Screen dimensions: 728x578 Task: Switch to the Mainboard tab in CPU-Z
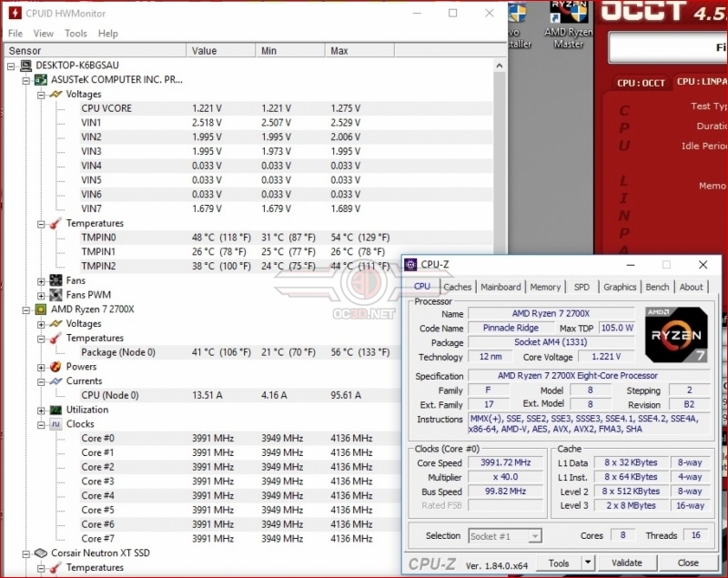coord(500,287)
